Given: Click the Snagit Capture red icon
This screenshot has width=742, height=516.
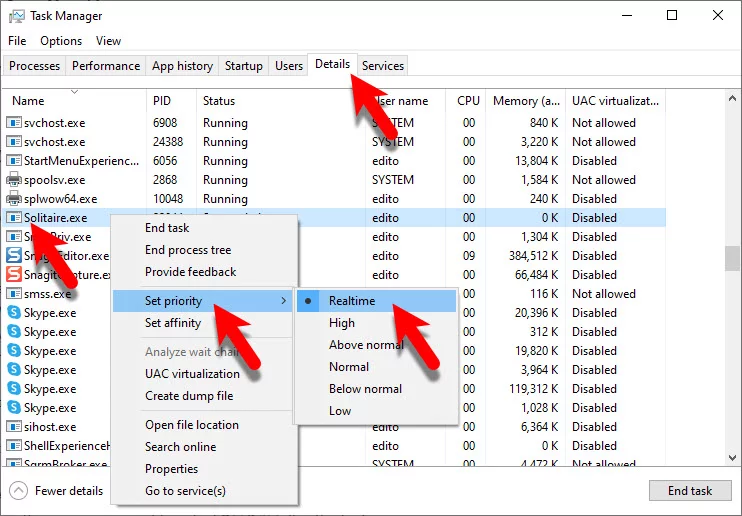Looking at the screenshot, I should [14, 274].
